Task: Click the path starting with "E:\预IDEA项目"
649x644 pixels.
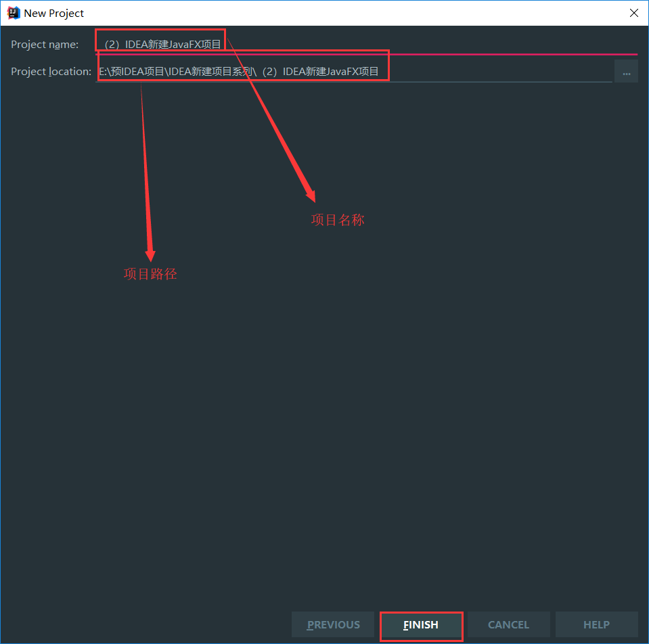Action: 240,70
